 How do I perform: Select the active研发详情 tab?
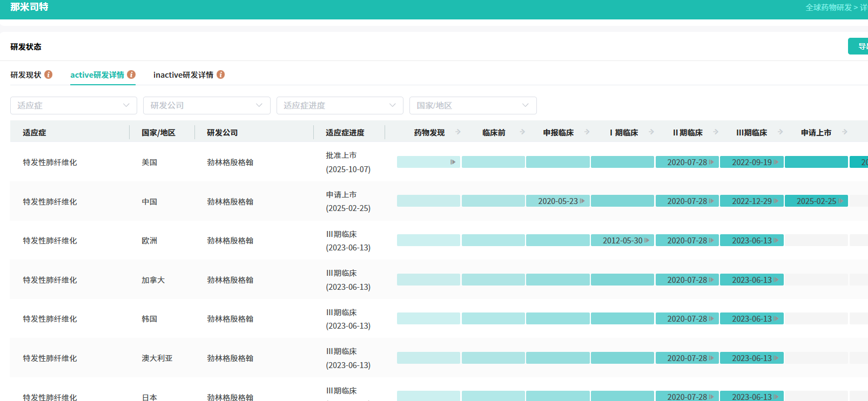click(x=97, y=75)
